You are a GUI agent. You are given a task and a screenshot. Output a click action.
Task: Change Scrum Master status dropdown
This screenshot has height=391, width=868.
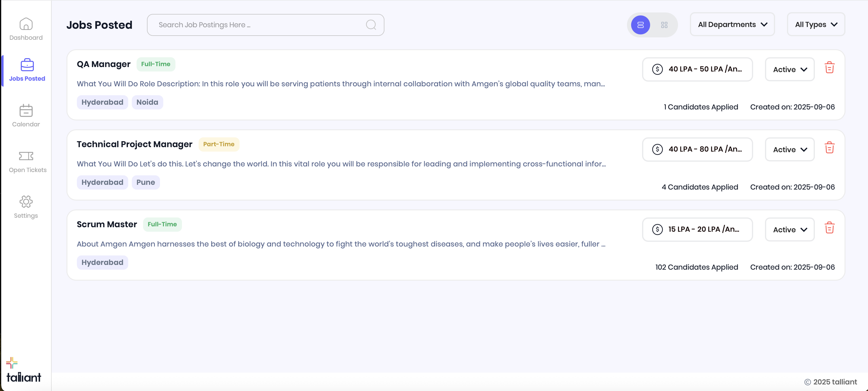pos(790,230)
